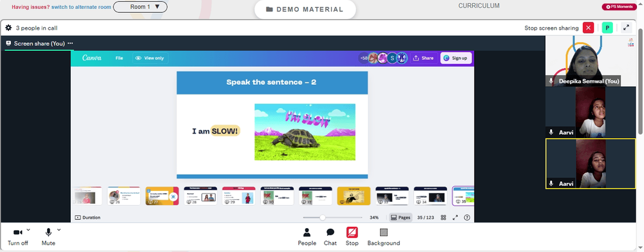Click the red stop screen sharing X

pyautogui.click(x=588, y=28)
